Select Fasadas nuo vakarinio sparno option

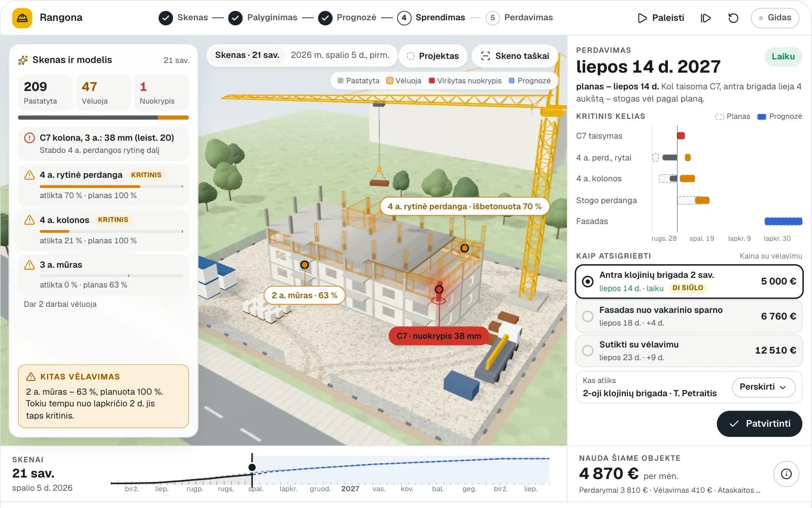(x=689, y=316)
